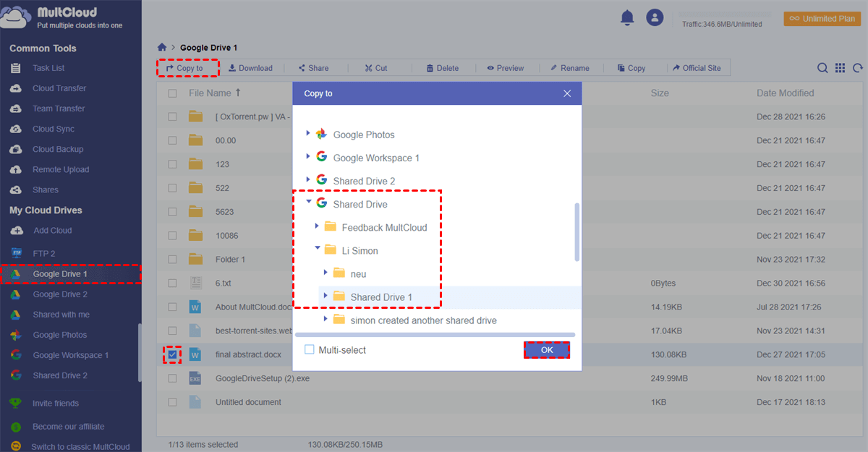The image size is (868, 452).
Task: Click the Remote Upload icon
Action: pyautogui.click(x=16, y=169)
